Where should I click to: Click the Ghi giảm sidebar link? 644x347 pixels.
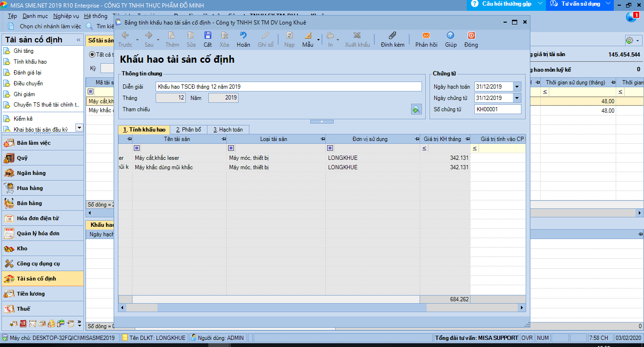point(25,94)
